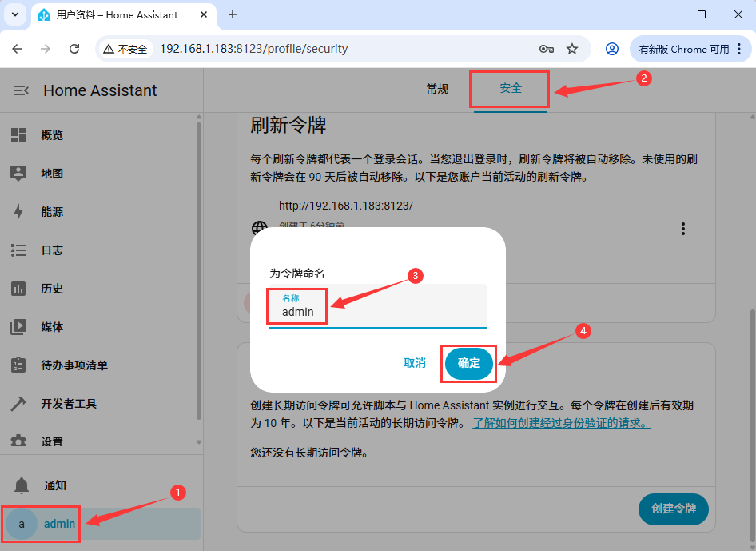The width and height of the screenshot is (756, 551).
Task: Click the 刷新令牌 heading
Action: point(288,126)
